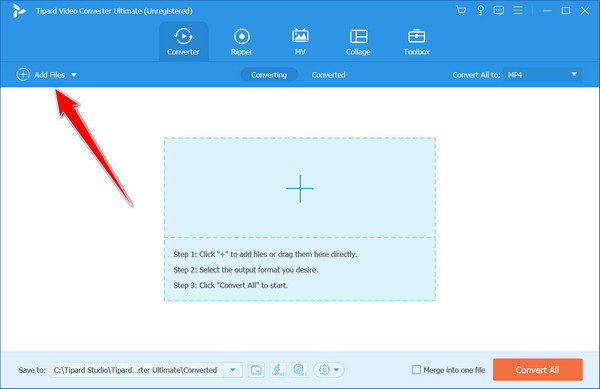Viewport: 600px width, 389px height.
Task: Check Merge into one file
Action: pyautogui.click(x=416, y=370)
